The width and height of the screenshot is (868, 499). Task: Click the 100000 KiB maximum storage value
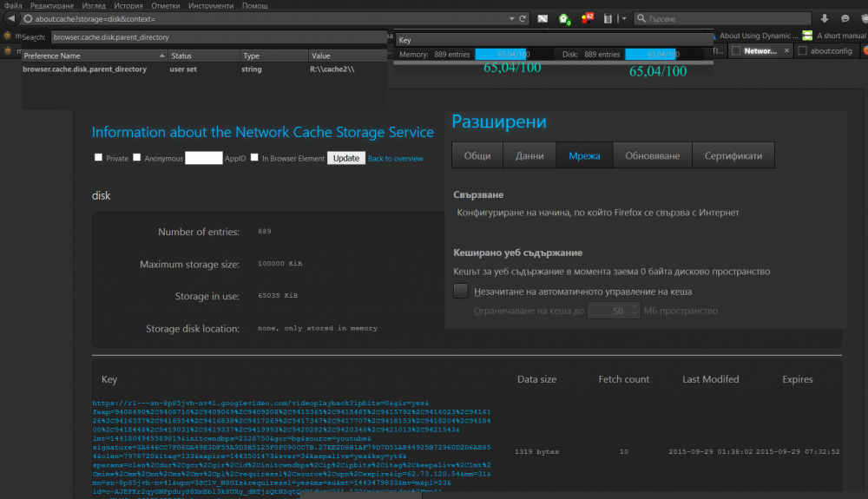[280, 264]
